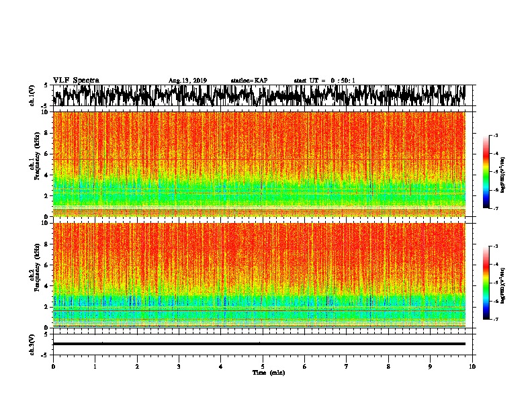Click time axis tick label "2"
The image size is (532, 411).
point(137,367)
